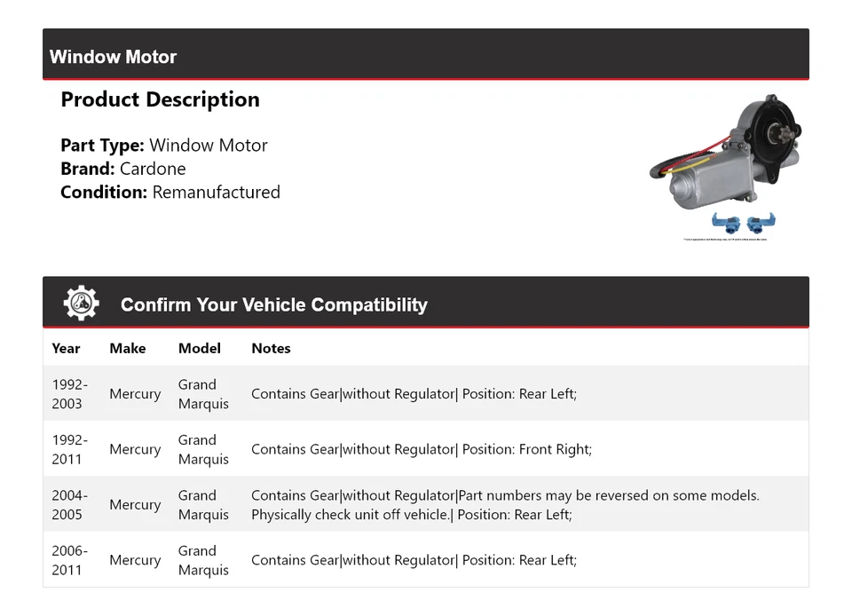Viewport: 852px width, 616px height.
Task: Click the Part Type: Window Motor line
Action: [163, 146]
